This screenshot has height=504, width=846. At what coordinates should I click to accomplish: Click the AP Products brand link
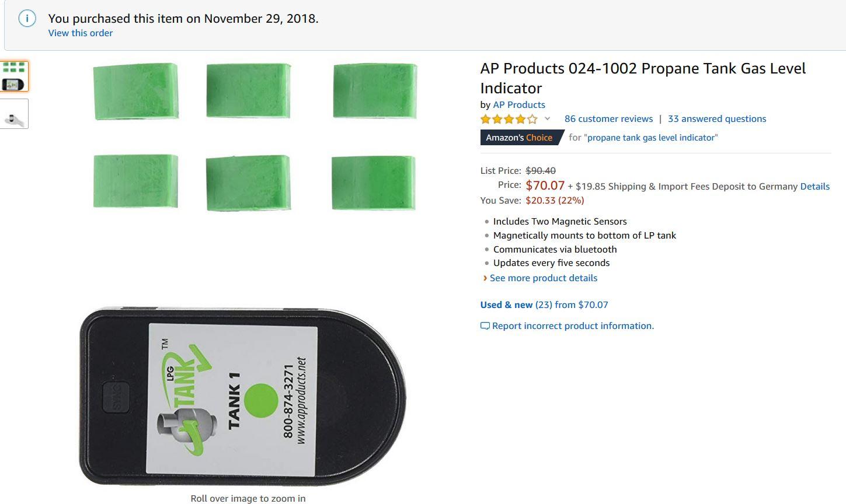tap(519, 105)
